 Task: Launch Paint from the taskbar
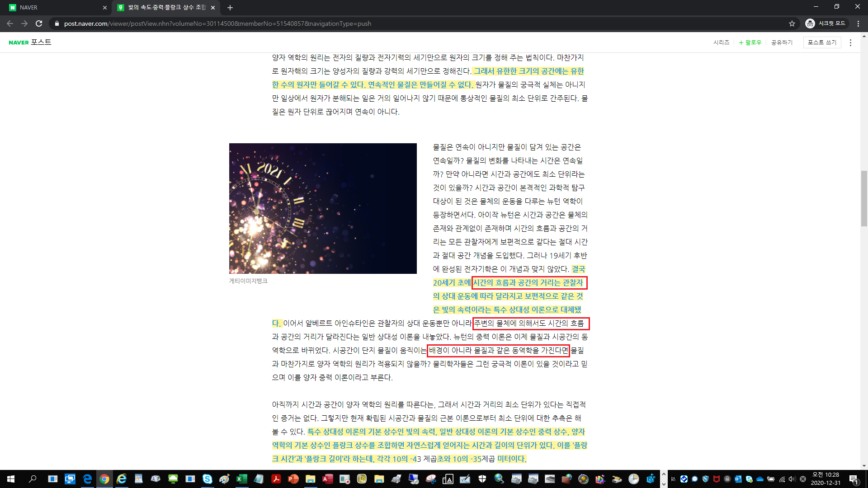225,479
